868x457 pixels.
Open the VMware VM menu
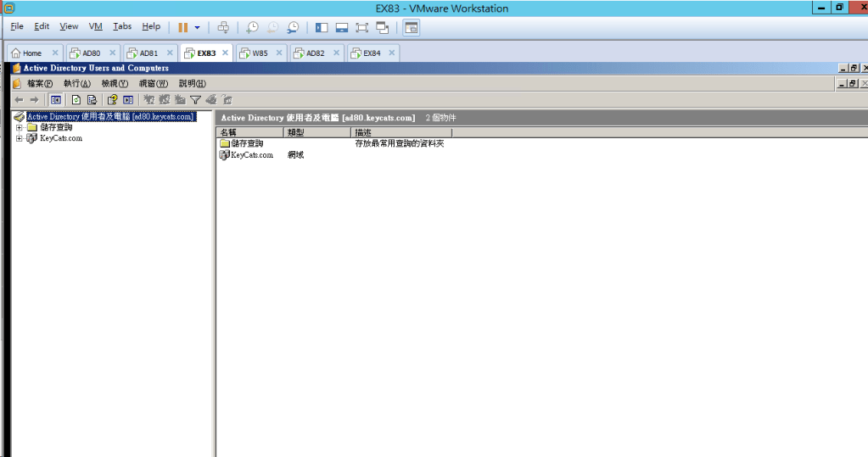pyautogui.click(x=95, y=27)
